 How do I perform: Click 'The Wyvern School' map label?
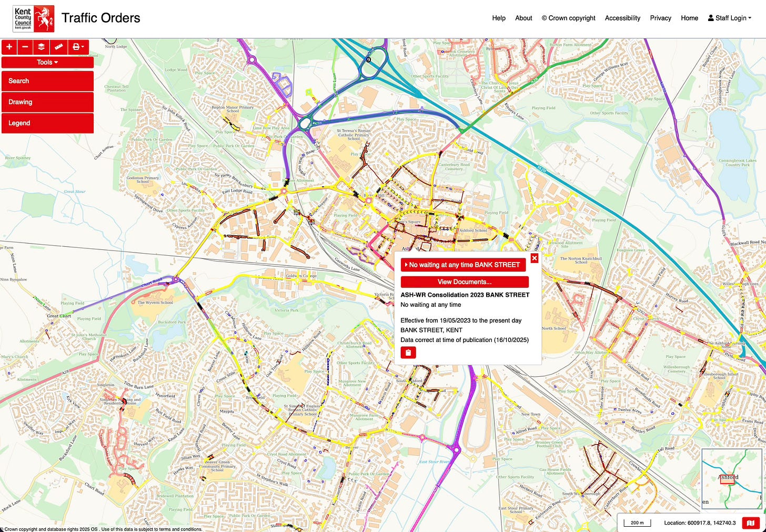pos(155,303)
